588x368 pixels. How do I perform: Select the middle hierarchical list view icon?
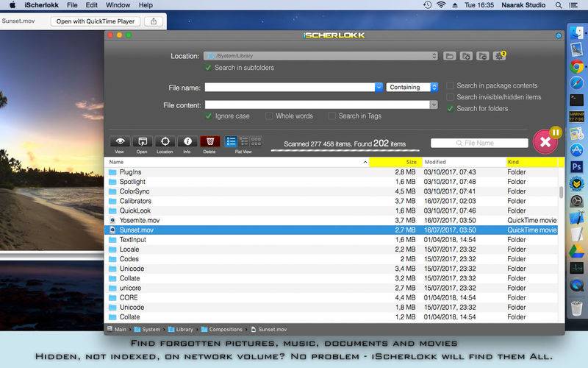coord(244,141)
